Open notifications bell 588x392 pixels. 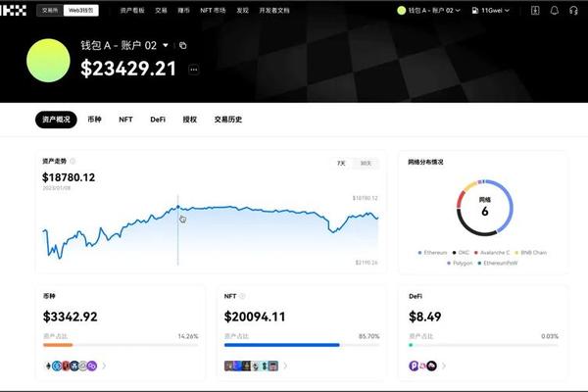[555, 11]
